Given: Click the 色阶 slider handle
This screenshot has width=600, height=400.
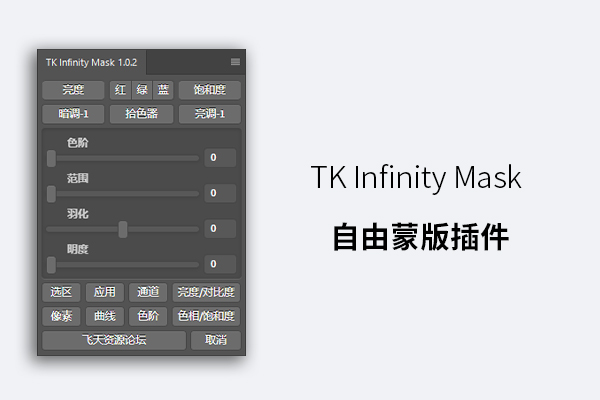Looking at the screenshot, I should click(x=51, y=158).
